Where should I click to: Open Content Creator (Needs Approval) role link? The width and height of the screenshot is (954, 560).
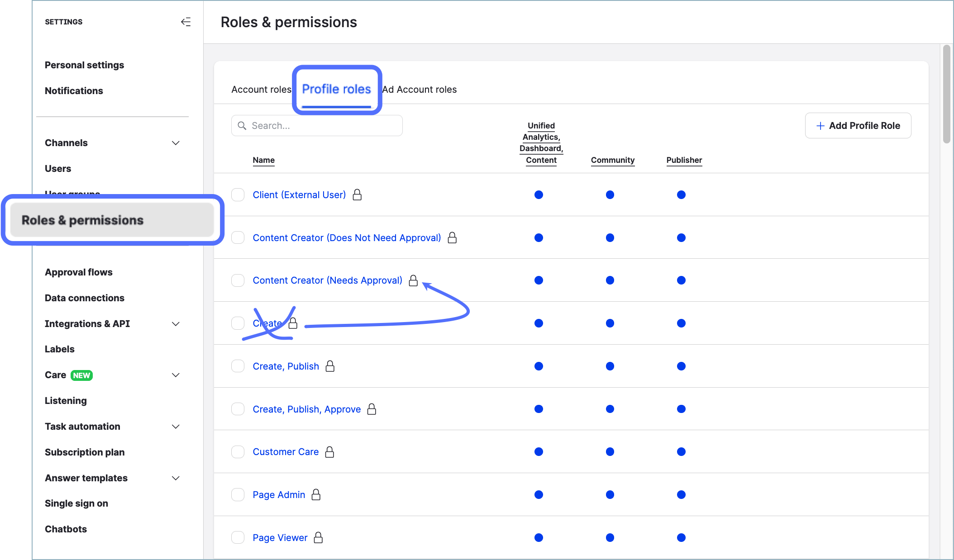click(327, 280)
